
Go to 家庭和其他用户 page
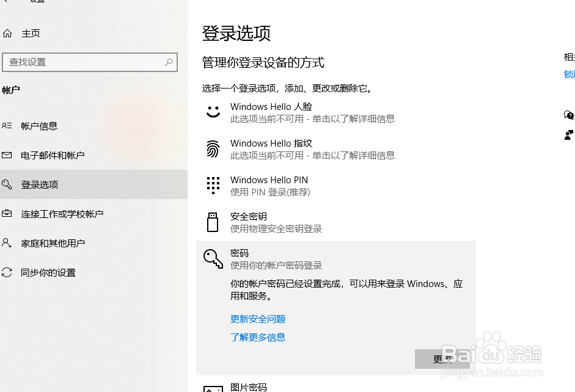pos(53,243)
